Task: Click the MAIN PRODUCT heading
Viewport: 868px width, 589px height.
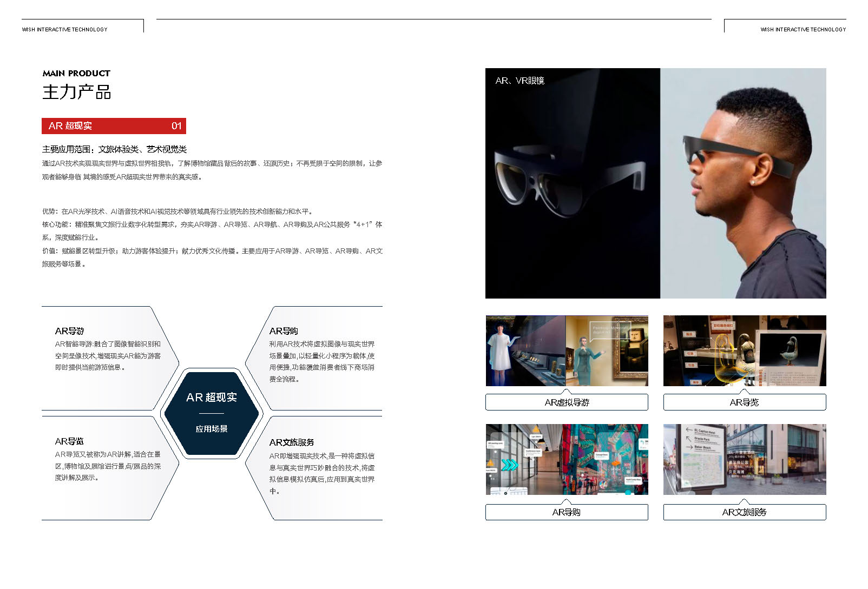Action: pos(76,74)
